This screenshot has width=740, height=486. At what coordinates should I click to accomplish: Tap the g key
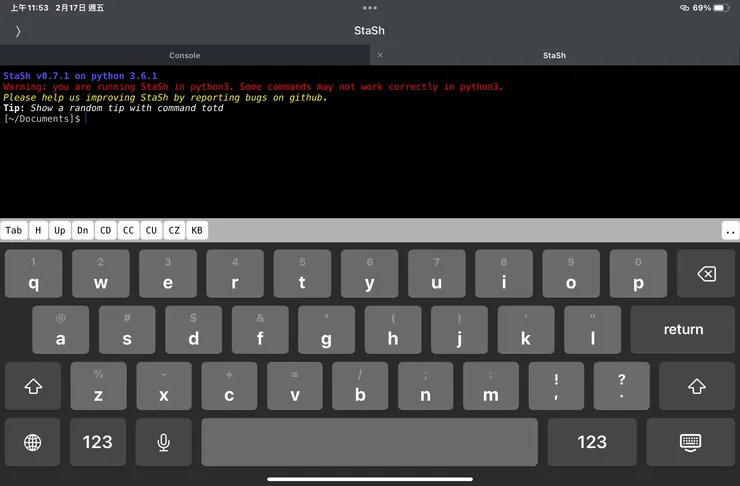pyautogui.click(x=326, y=330)
